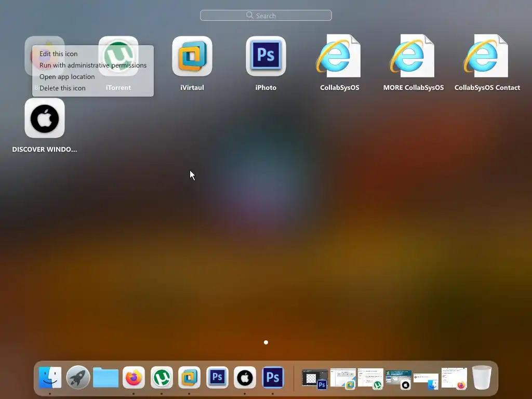The width and height of the screenshot is (532, 399).
Task: Open the frameless dark Ps dock icon
Action: [x=273, y=377]
